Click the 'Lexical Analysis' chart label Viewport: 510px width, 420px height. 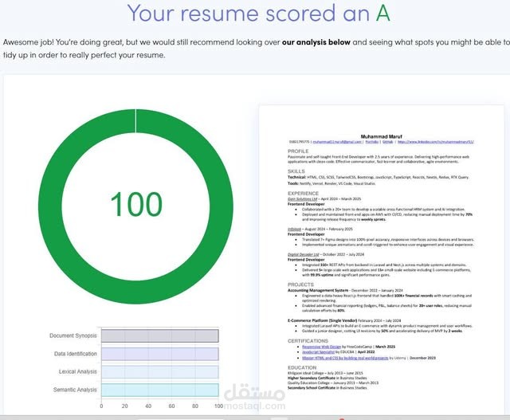[78, 371]
